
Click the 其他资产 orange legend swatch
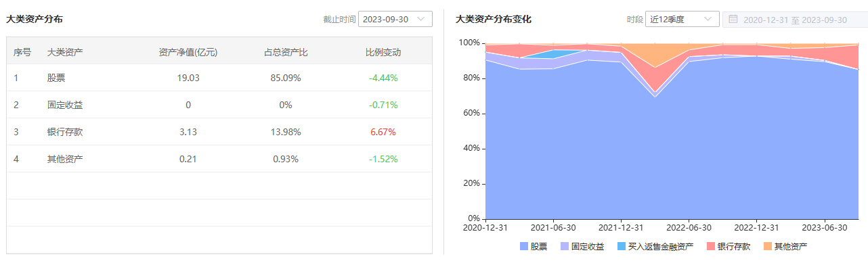(768, 247)
